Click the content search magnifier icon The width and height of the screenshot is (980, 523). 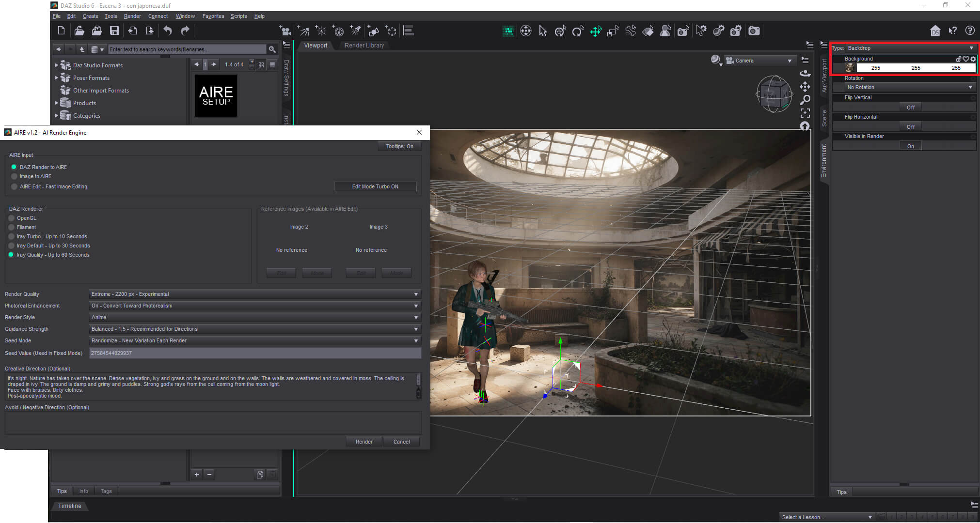272,49
